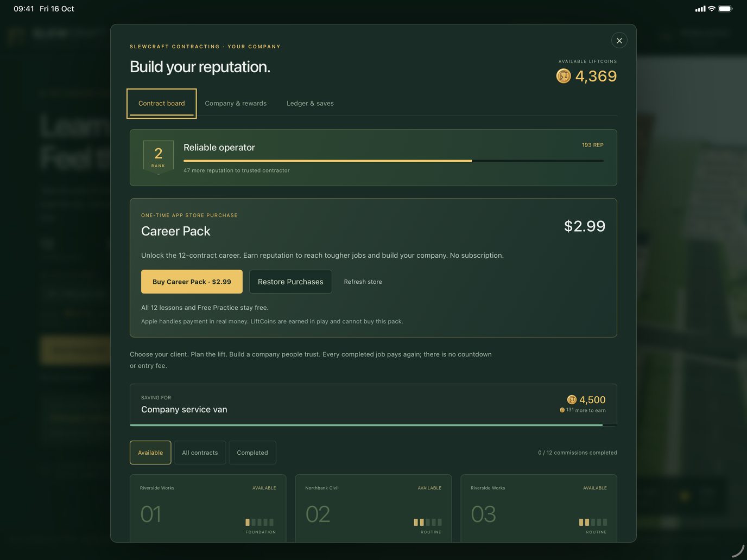Switch to Company & rewards tab
Screen dimensions: 747x560
[236, 103]
